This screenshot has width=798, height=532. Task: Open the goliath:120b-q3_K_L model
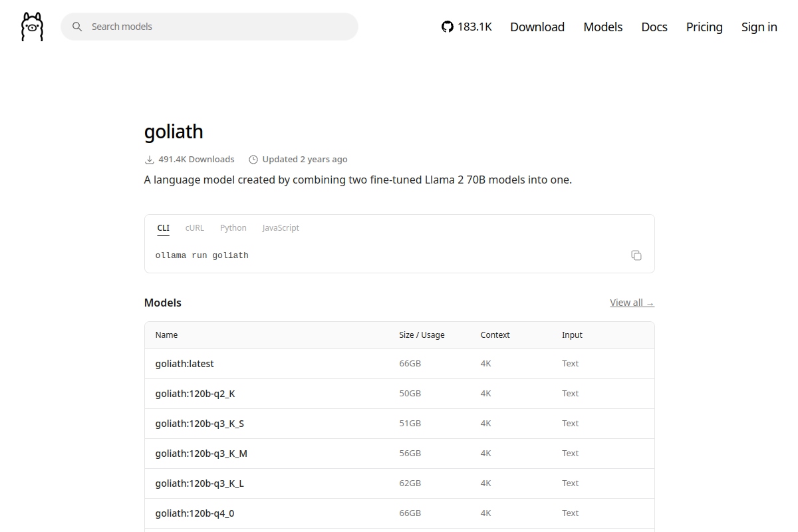tap(199, 483)
